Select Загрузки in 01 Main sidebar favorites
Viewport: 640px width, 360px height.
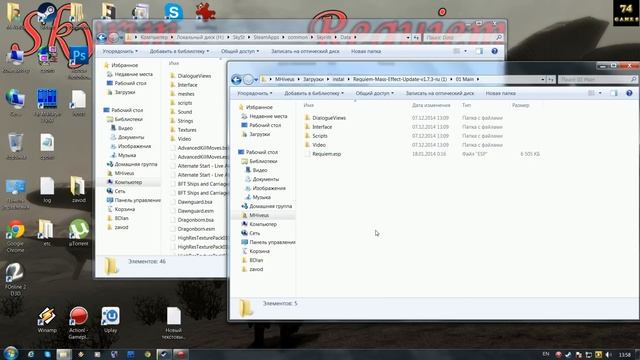click(259, 134)
